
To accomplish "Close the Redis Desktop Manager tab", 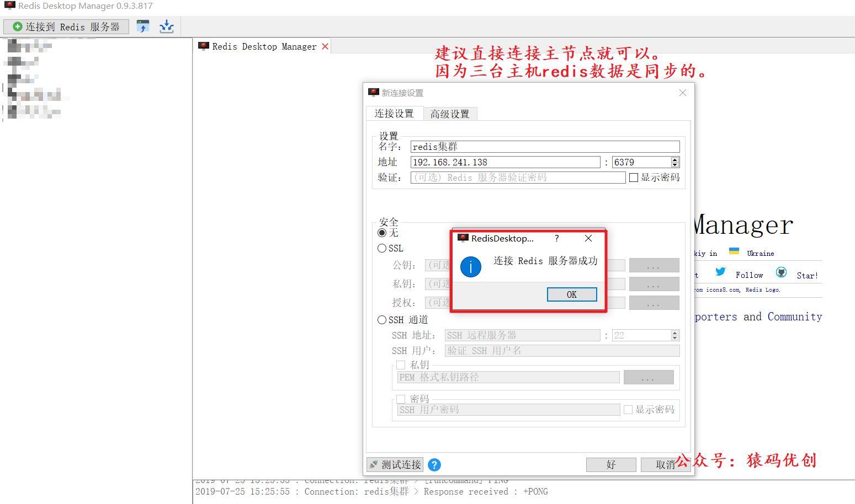I will point(325,46).
